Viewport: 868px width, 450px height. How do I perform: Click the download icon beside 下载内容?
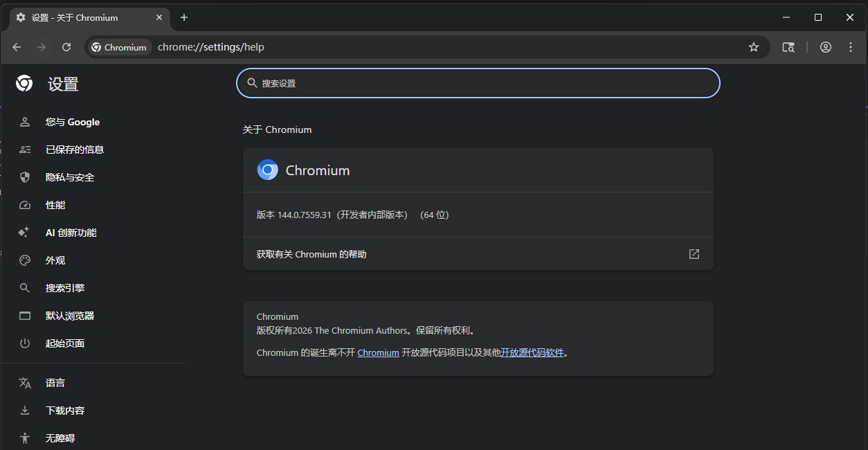tap(25, 411)
